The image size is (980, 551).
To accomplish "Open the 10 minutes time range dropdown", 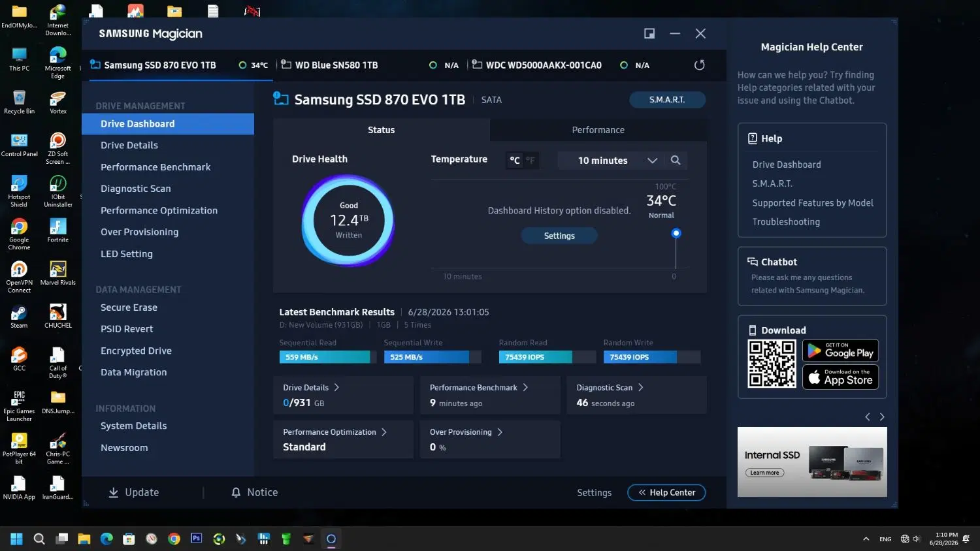I will tap(610, 161).
